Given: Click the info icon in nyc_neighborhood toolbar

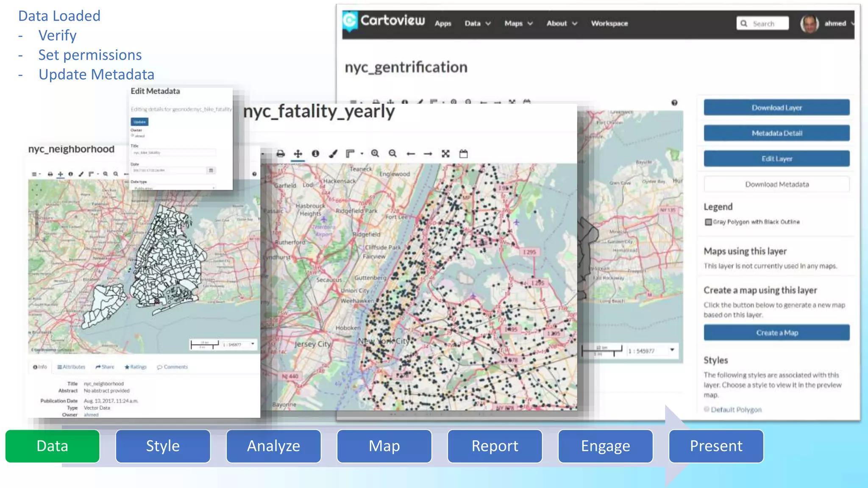Looking at the screenshot, I should coord(70,174).
